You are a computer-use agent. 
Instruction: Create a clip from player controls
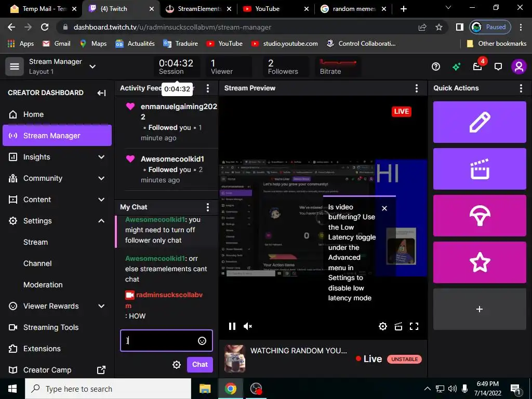(x=398, y=326)
